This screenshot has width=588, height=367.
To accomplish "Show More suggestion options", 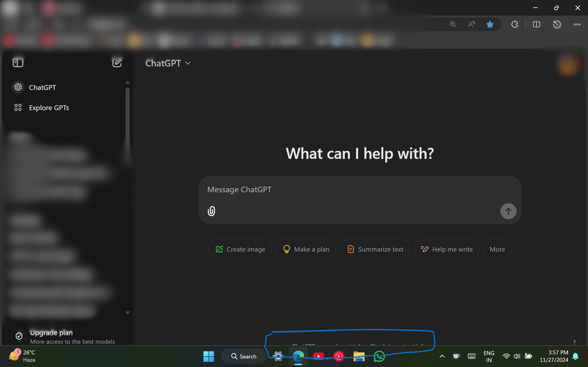I will 497,249.
